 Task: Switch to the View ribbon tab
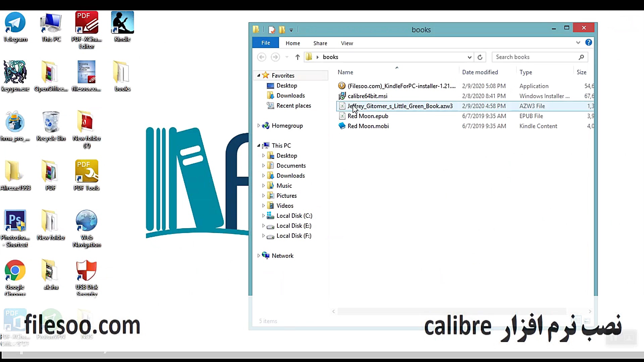click(347, 43)
